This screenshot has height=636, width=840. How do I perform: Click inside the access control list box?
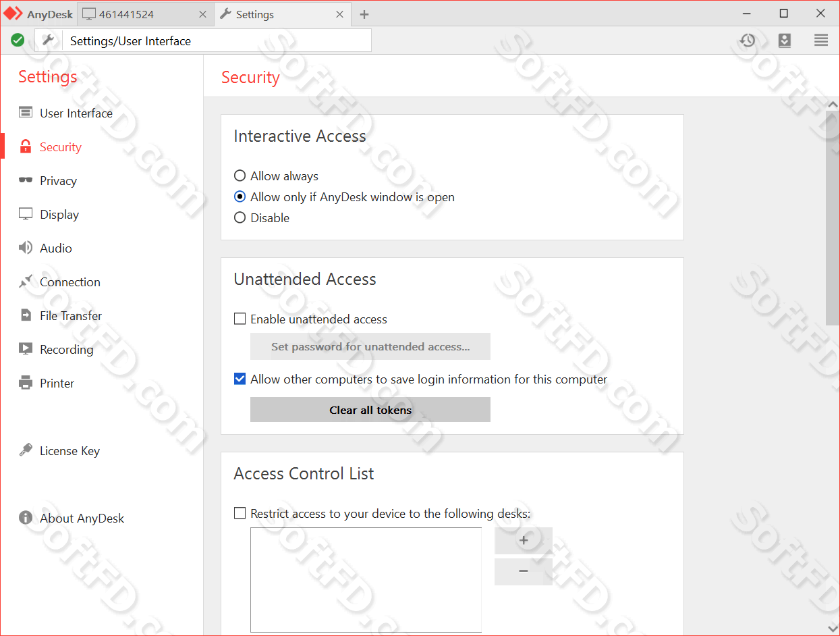[x=366, y=580]
